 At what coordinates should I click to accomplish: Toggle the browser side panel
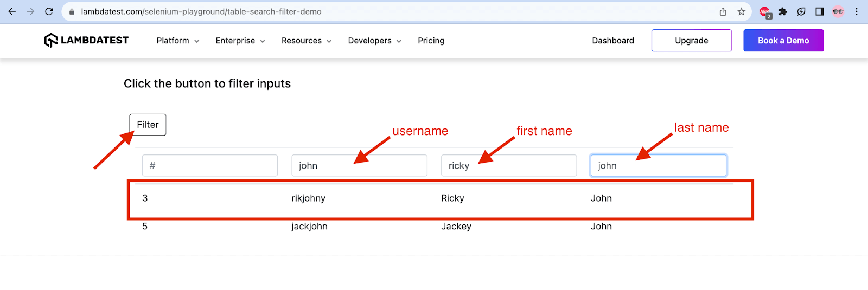[820, 11]
